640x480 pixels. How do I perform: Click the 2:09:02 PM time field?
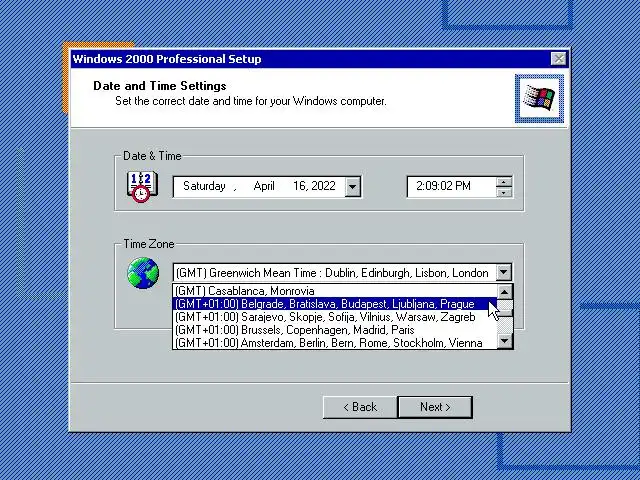tap(451, 187)
